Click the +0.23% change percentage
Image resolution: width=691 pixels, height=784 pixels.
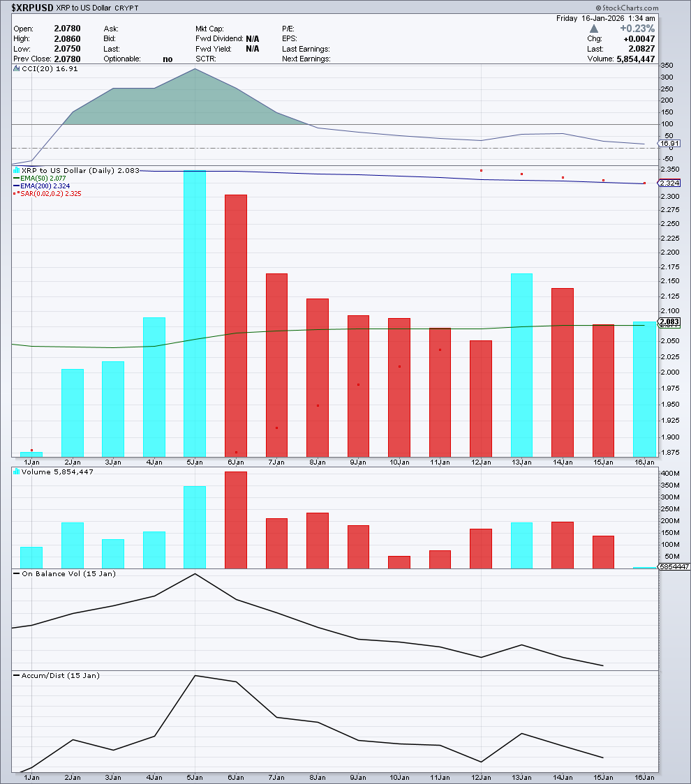637,29
